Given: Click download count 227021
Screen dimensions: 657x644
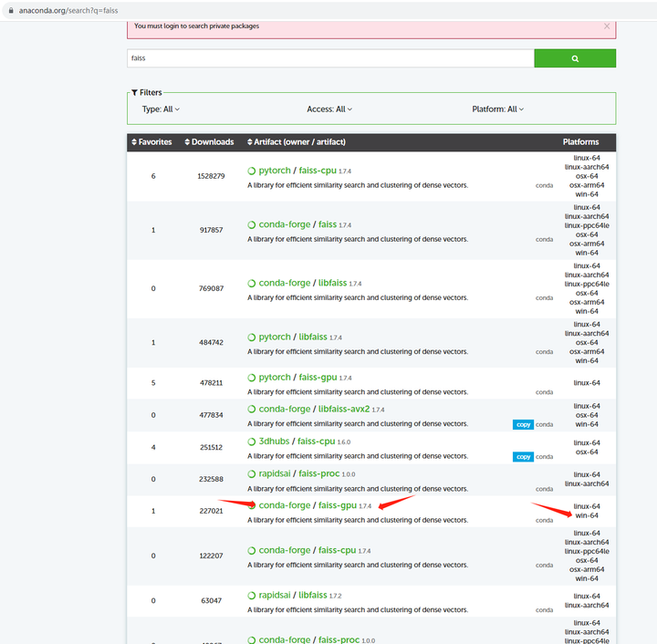Looking at the screenshot, I should pos(211,511).
